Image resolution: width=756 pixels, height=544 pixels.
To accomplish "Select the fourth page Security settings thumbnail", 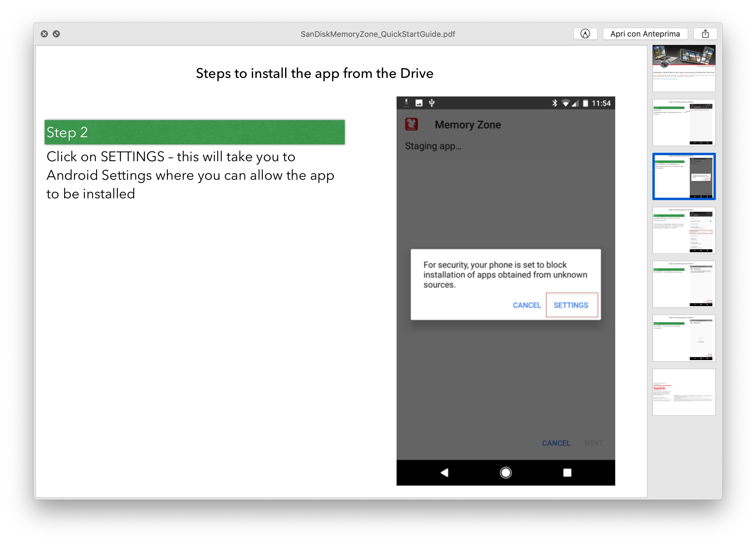I will (x=684, y=230).
